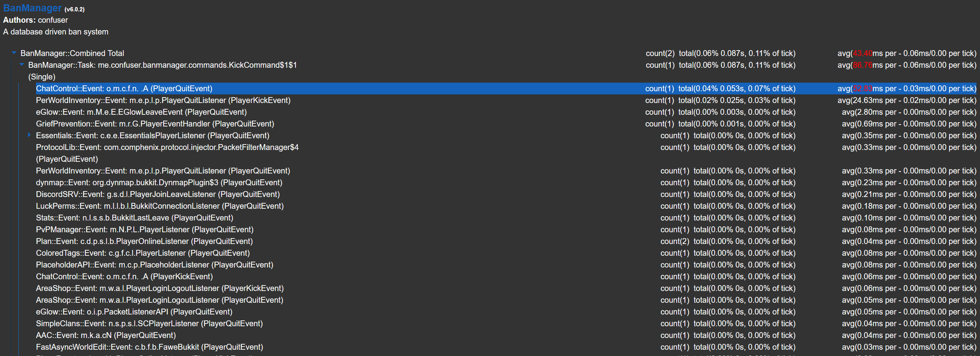Image resolution: width=980 pixels, height=356 pixels.
Task: Select the DiscordSRV PlayerJoinLeaveListener entry
Action: (x=158, y=194)
